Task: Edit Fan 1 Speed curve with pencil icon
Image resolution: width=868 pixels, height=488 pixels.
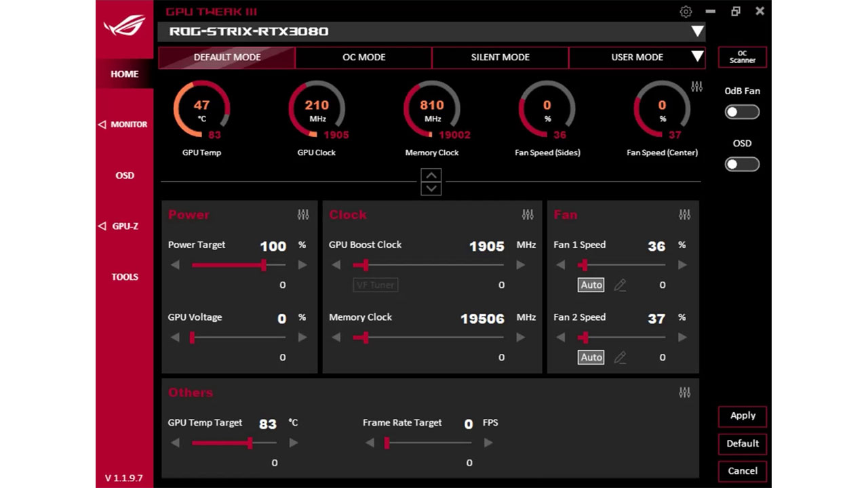Action: click(620, 285)
